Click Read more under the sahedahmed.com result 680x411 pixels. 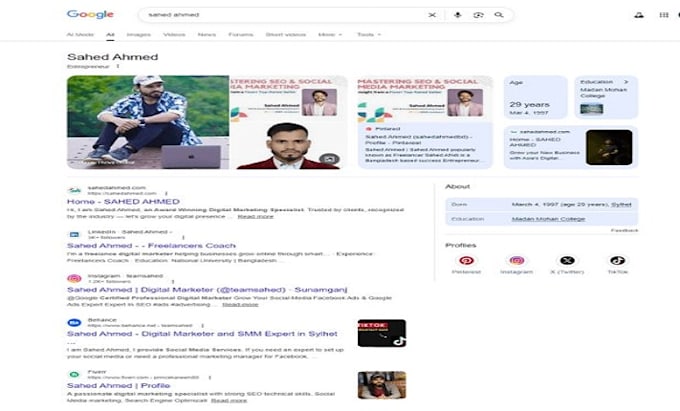255,216
